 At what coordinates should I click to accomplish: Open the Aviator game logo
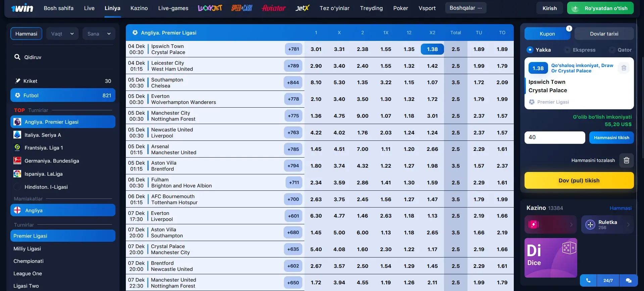(x=274, y=8)
